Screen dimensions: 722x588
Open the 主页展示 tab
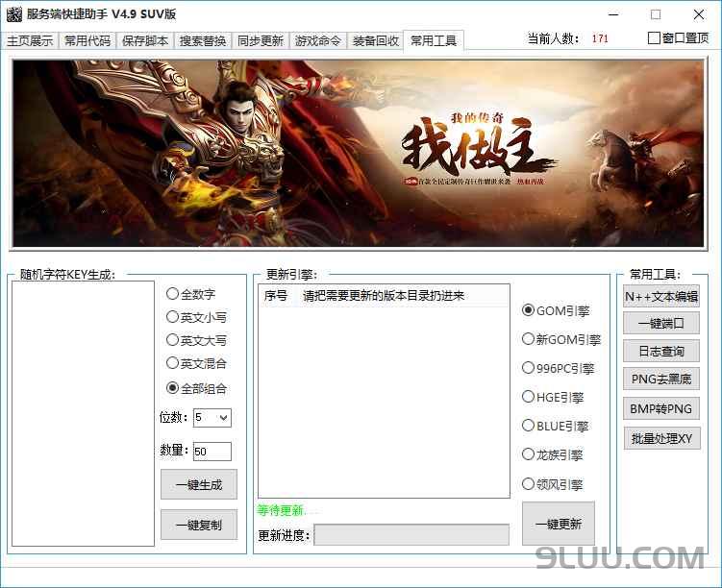(x=30, y=41)
